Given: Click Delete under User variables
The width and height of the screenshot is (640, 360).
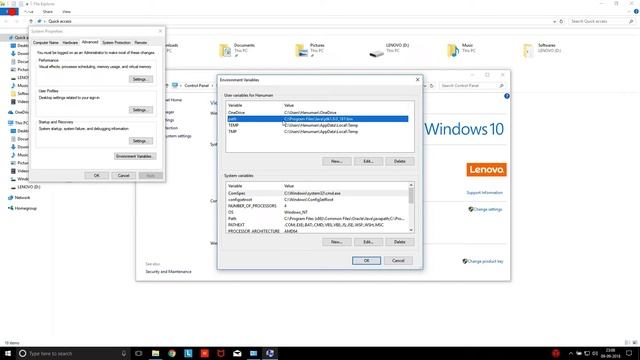Looking at the screenshot, I should point(400,161).
